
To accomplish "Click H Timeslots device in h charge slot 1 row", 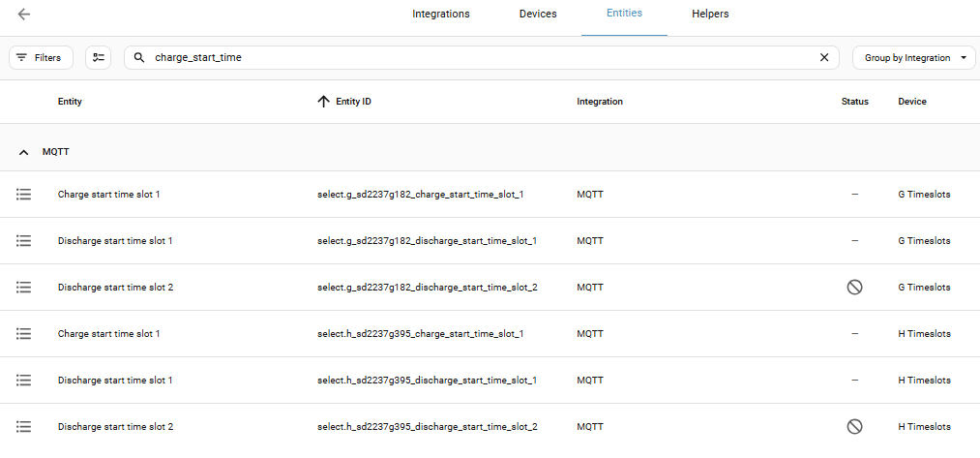I will click(x=925, y=333).
